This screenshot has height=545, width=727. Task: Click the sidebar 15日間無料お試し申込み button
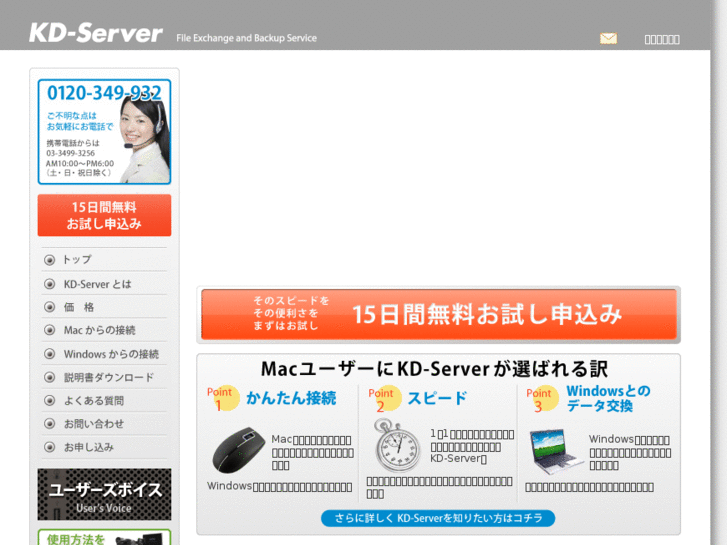tap(104, 215)
